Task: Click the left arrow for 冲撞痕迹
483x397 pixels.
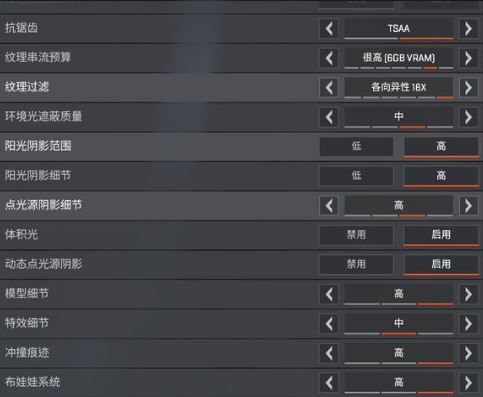Action: click(329, 353)
